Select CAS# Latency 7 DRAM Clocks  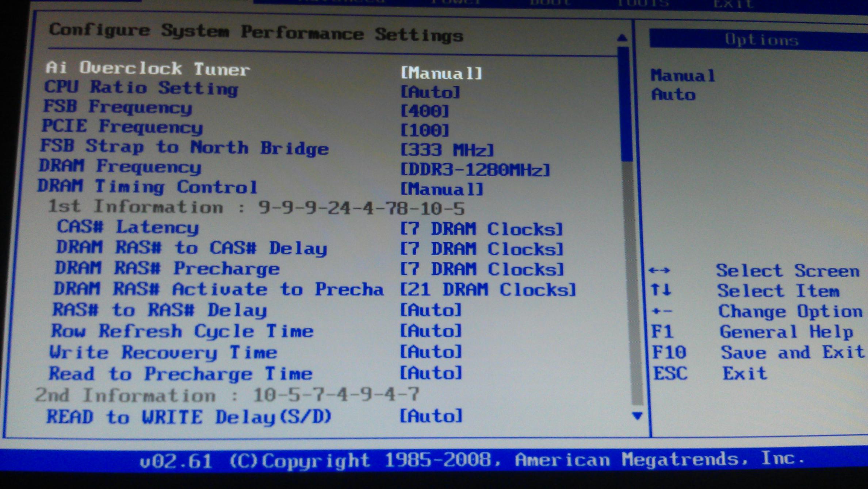[481, 230]
